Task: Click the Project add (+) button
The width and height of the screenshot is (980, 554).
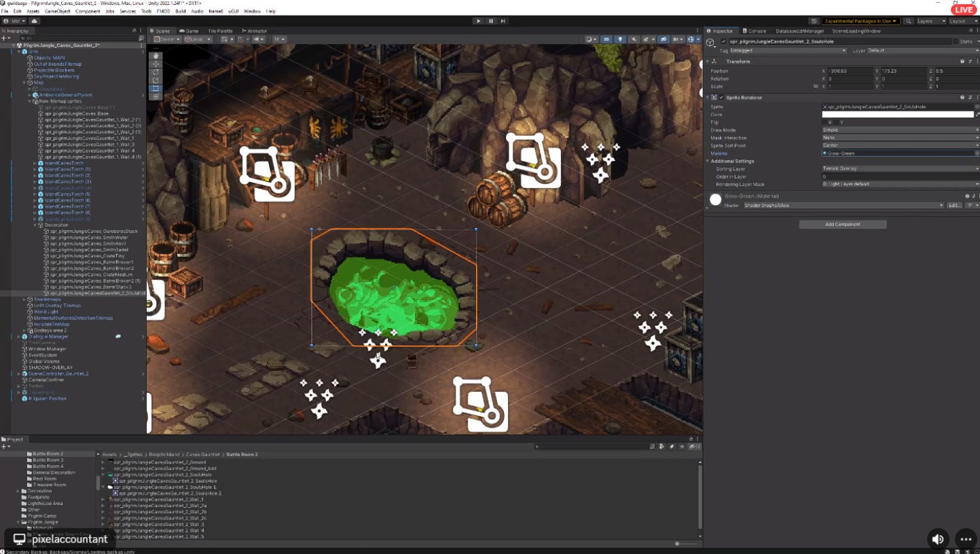Action: [5, 447]
